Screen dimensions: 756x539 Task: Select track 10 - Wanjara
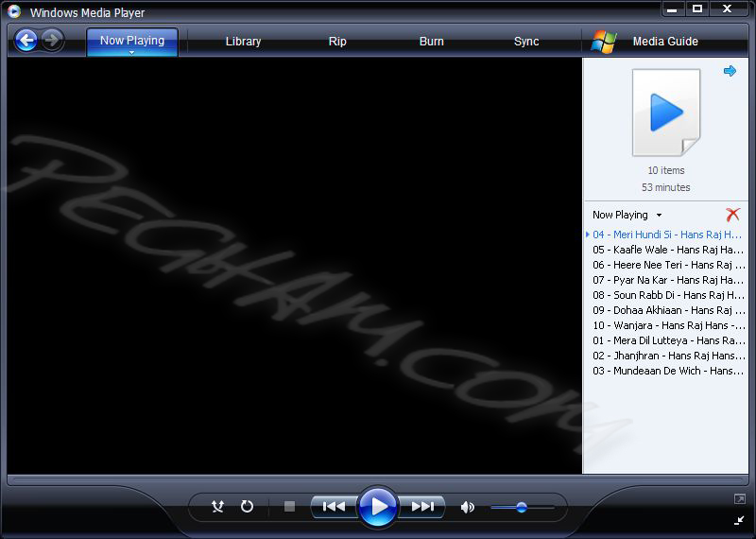(667, 325)
